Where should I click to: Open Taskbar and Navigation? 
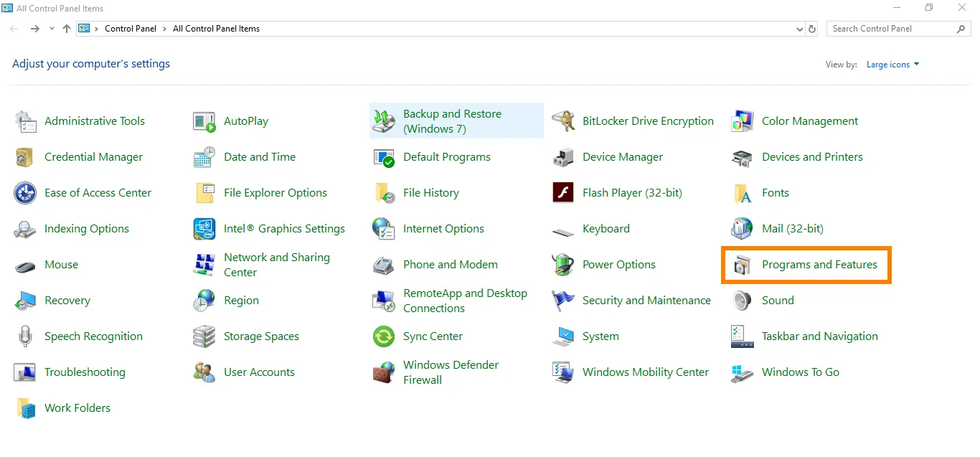pos(805,336)
